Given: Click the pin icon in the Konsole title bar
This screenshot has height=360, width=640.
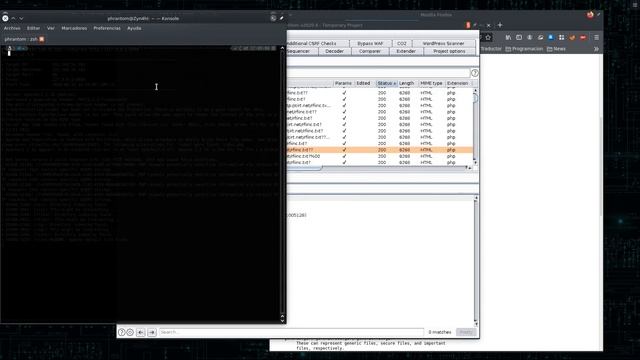Looking at the screenshot, I should point(281,18).
